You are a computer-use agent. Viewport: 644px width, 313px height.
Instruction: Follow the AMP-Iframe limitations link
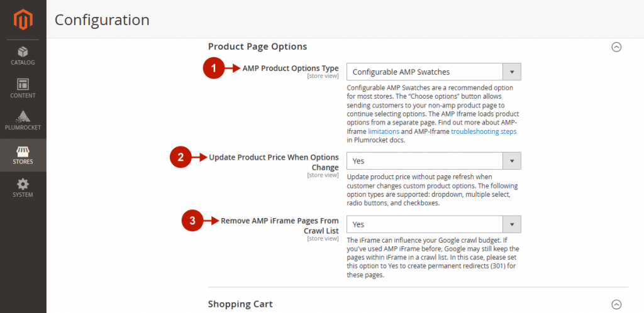point(384,132)
